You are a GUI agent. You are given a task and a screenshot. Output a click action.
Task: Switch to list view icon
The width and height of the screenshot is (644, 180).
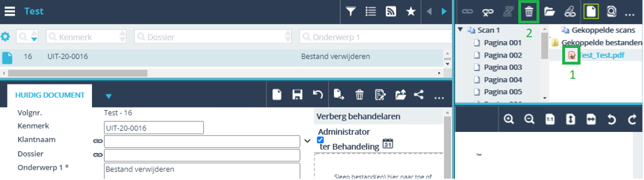(x=371, y=12)
